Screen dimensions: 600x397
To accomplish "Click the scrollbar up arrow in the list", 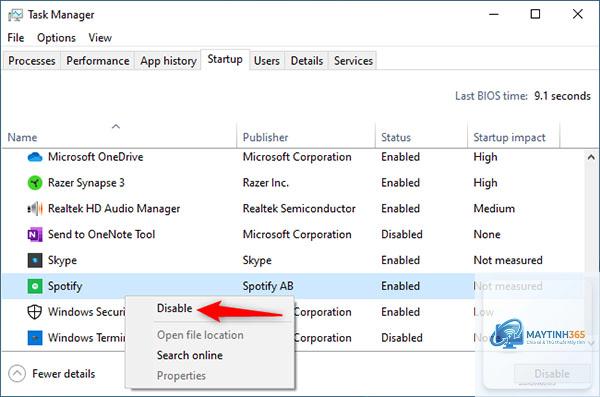I will 591,157.
